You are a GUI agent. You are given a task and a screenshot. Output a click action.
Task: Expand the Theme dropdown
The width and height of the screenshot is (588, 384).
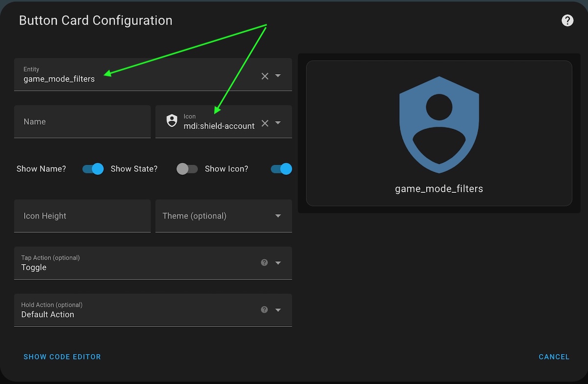(x=278, y=216)
